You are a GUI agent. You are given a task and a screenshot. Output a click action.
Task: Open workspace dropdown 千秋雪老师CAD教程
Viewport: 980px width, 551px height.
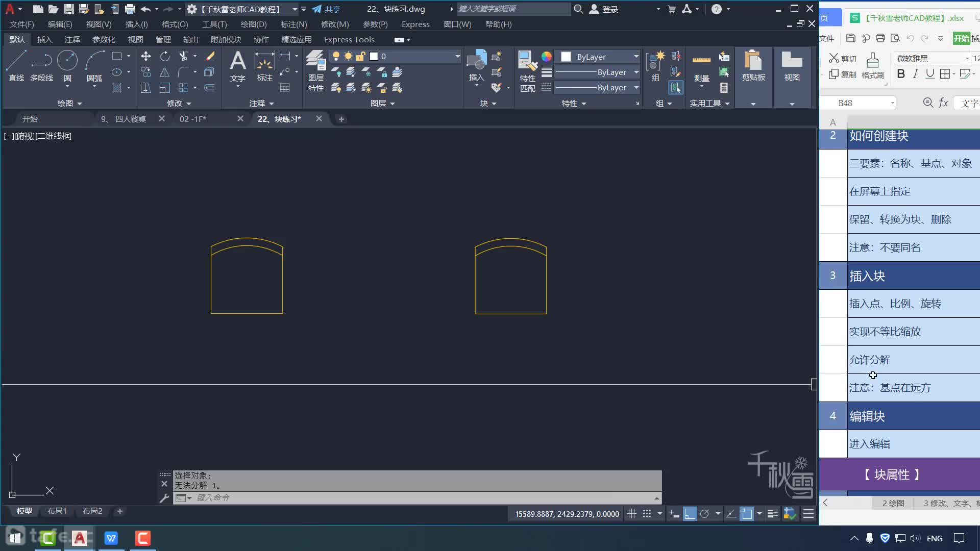(242, 9)
